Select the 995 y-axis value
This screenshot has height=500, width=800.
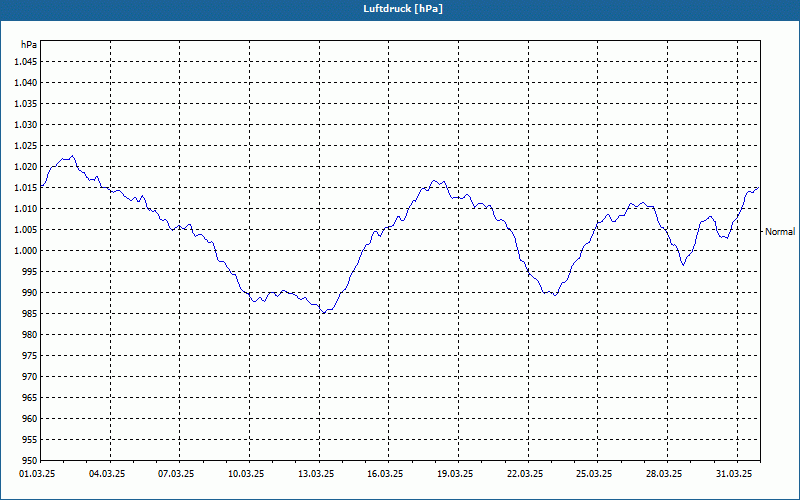(31, 272)
